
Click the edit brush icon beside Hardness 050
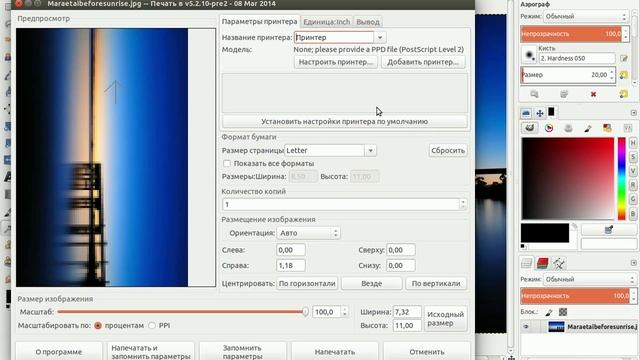624,58
